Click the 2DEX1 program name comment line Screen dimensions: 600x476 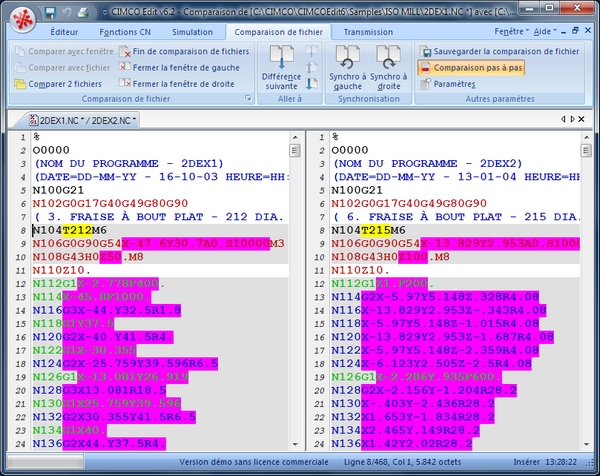(x=129, y=163)
